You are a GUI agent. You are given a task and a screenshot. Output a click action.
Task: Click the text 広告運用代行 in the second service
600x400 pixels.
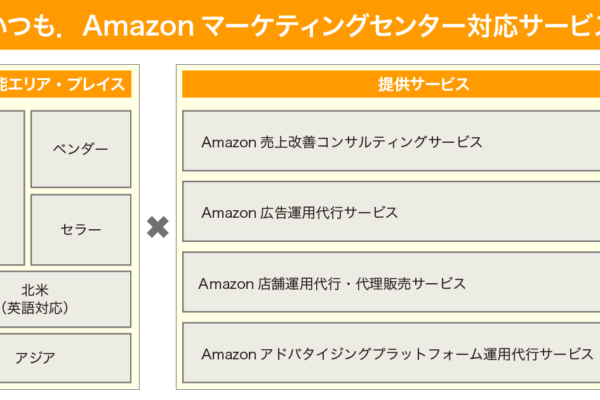click(x=302, y=213)
